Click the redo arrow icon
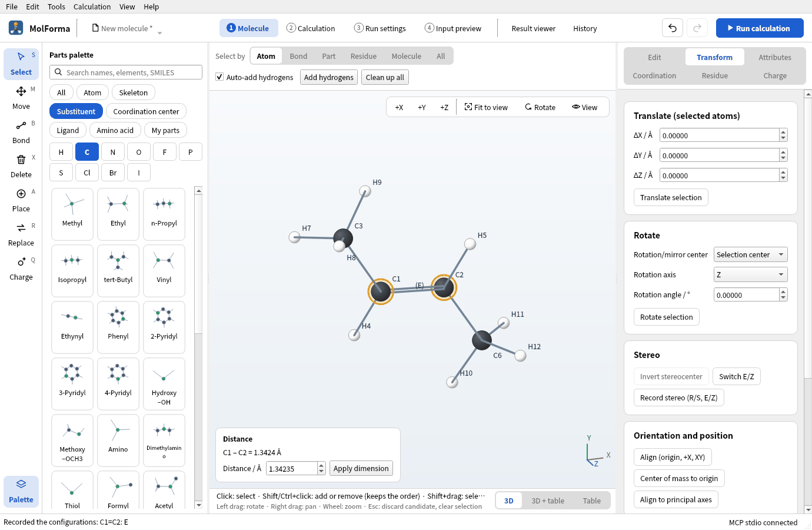812x530 pixels. click(x=697, y=28)
